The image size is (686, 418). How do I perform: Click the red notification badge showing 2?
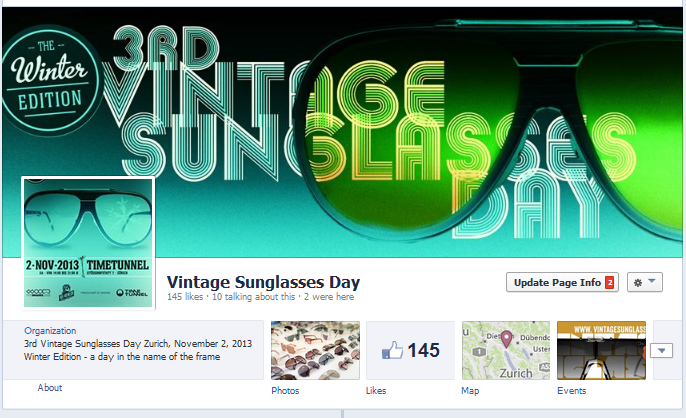(x=609, y=283)
